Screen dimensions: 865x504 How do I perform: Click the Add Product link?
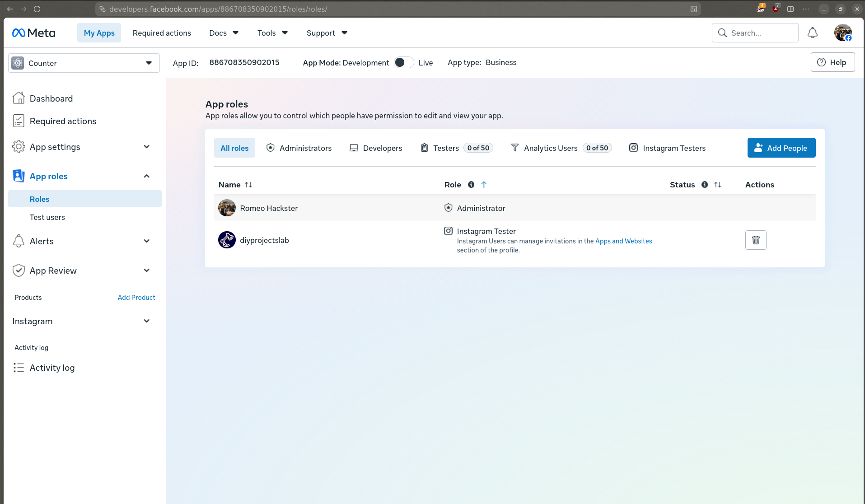136,297
